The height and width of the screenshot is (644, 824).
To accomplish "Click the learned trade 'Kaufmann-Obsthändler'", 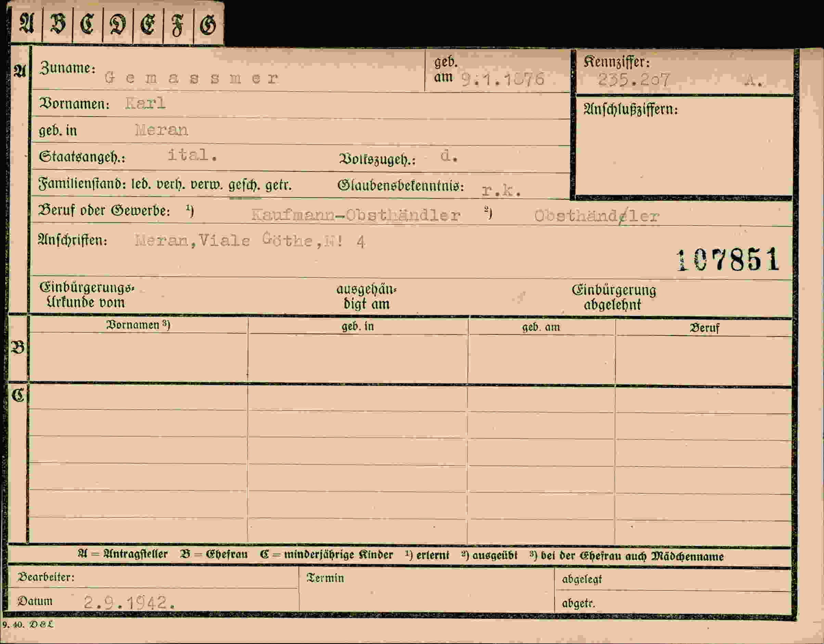I will (x=356, y=215).
